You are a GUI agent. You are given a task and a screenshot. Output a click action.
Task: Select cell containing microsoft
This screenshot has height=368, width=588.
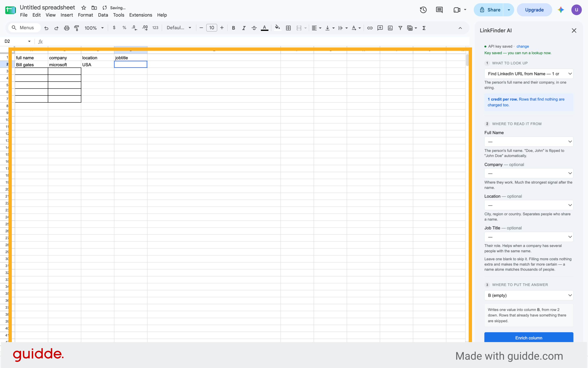tap(65, 65)
